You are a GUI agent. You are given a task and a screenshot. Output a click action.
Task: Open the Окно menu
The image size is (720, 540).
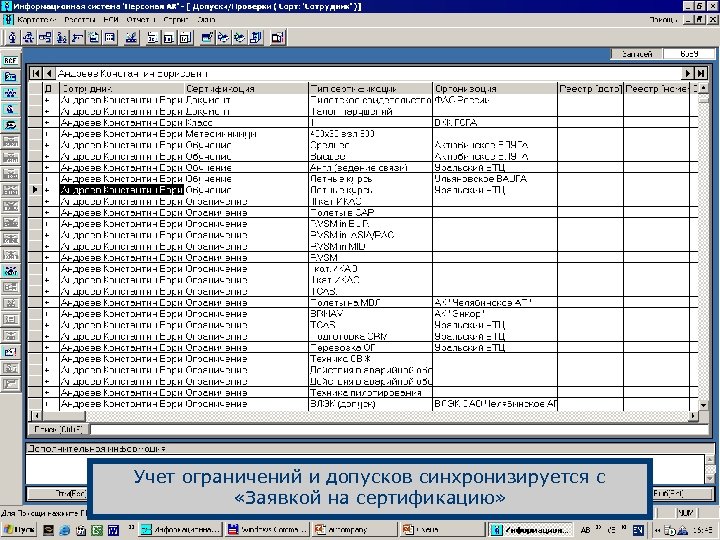pyautogui.click(x=206, y=20)
